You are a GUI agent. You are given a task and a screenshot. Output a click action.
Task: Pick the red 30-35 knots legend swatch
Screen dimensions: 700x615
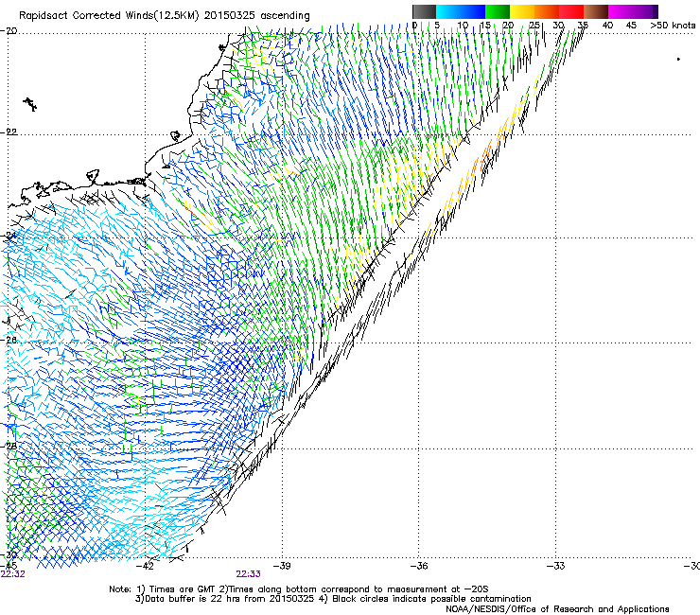click(x=571, y=11)
